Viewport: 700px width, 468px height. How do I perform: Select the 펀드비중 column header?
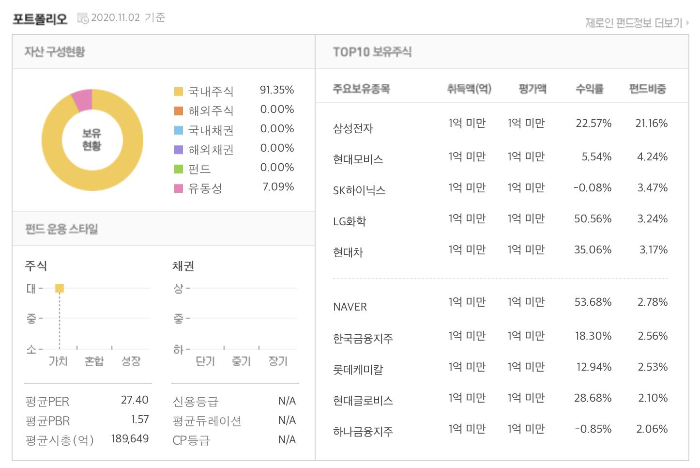click(x=647, y=88)
